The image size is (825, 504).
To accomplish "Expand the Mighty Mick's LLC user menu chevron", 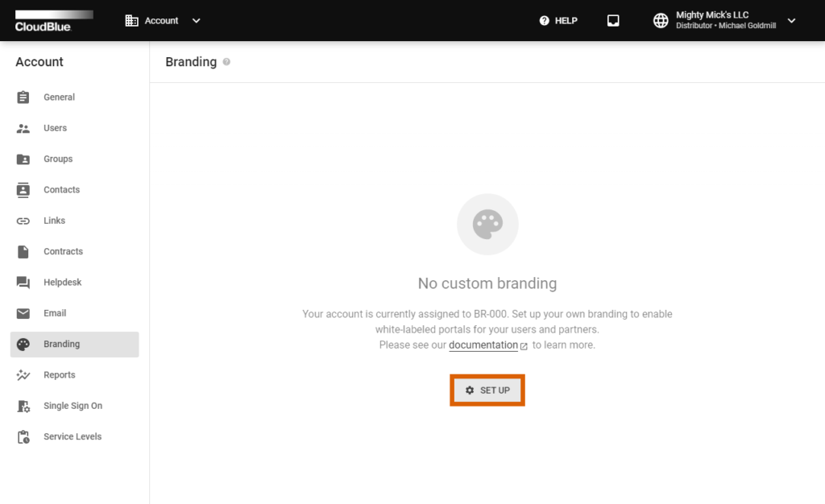I will (x=790, y=21).
